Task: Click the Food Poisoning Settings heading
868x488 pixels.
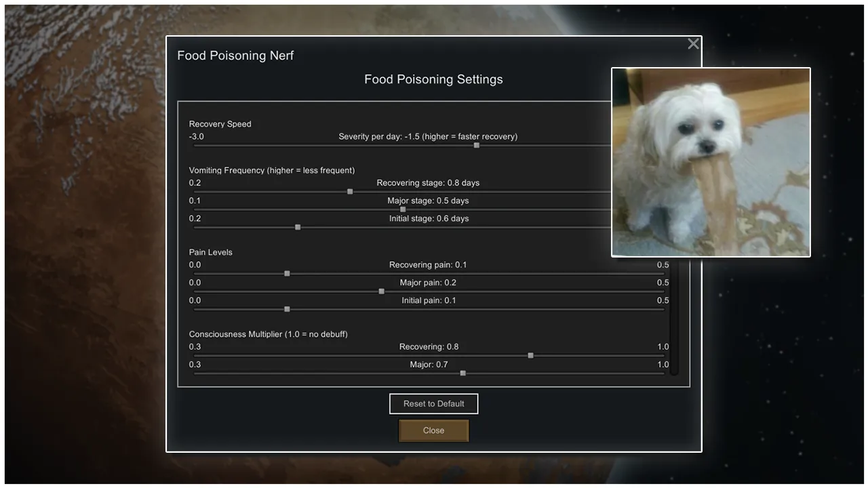Action: 433,79
